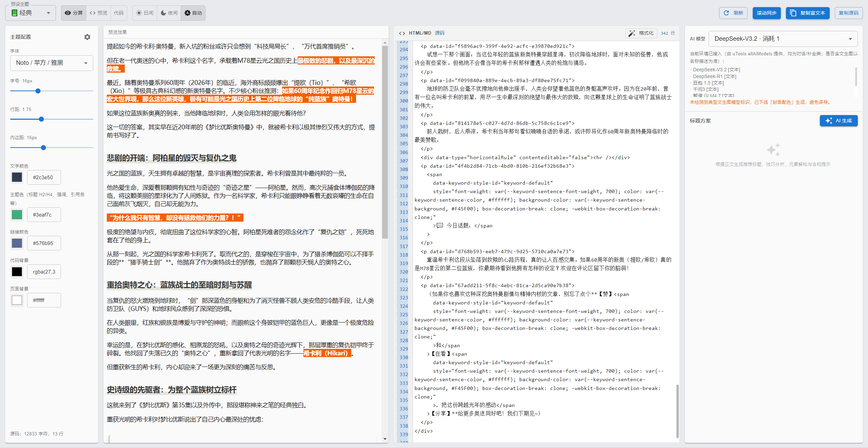Click source line number 310
868x448 pixels.
tap(403, 186)
